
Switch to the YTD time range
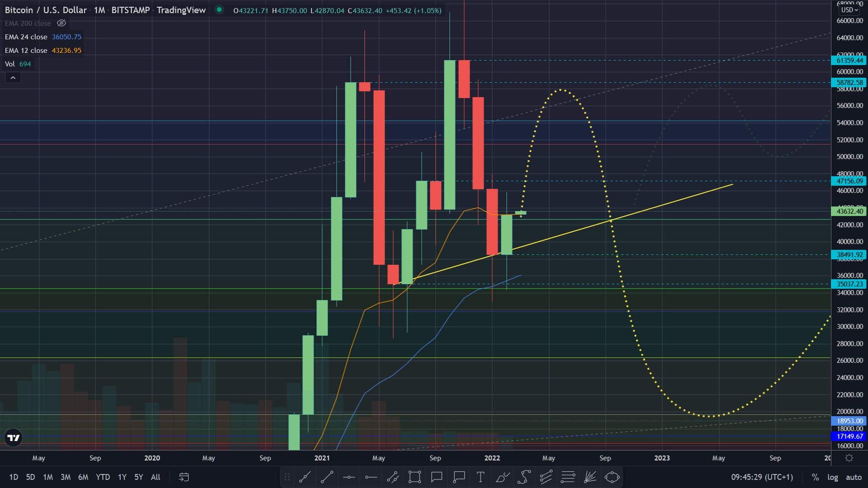coord(103,477)
